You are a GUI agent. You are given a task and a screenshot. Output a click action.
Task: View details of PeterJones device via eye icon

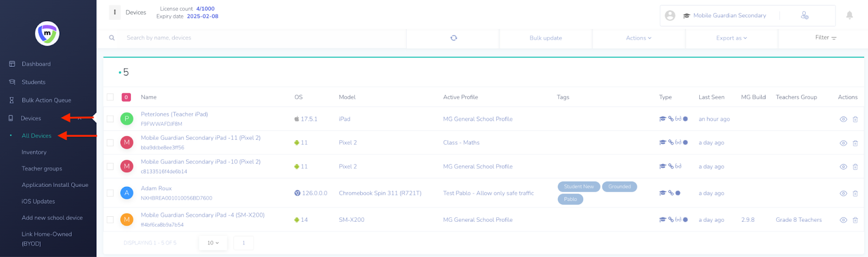tap(843, 120)
